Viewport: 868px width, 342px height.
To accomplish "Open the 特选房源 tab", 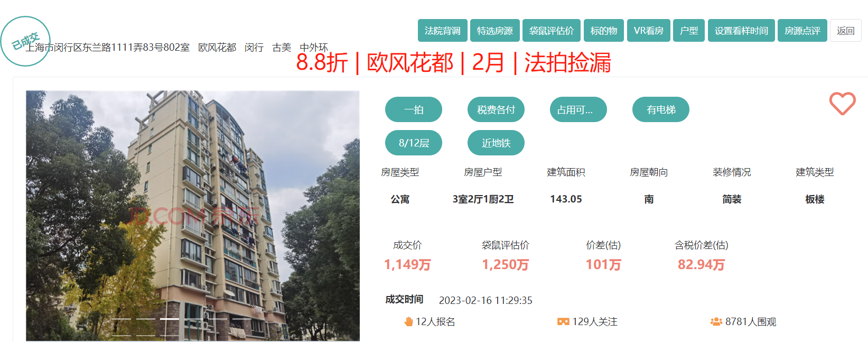I will pos(494,31).
